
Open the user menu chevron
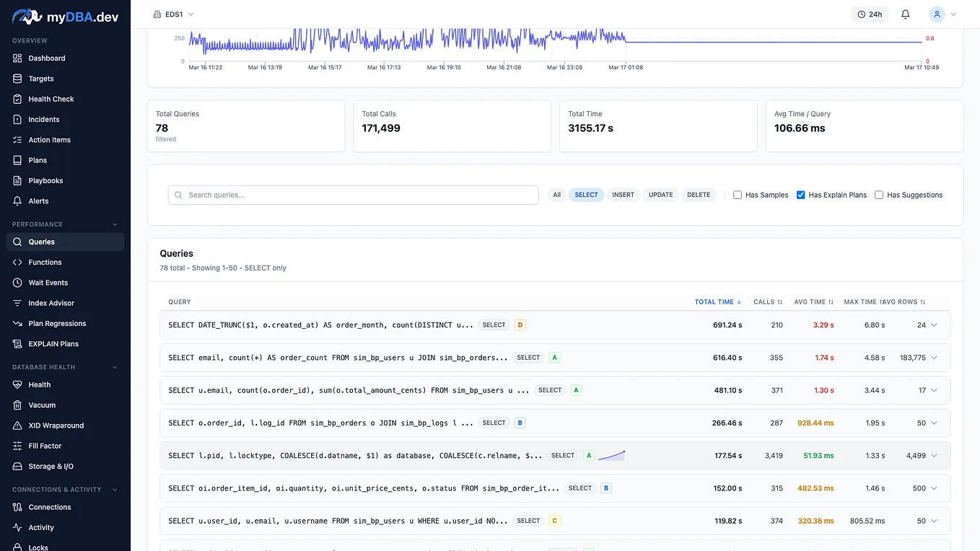(953, 14)
